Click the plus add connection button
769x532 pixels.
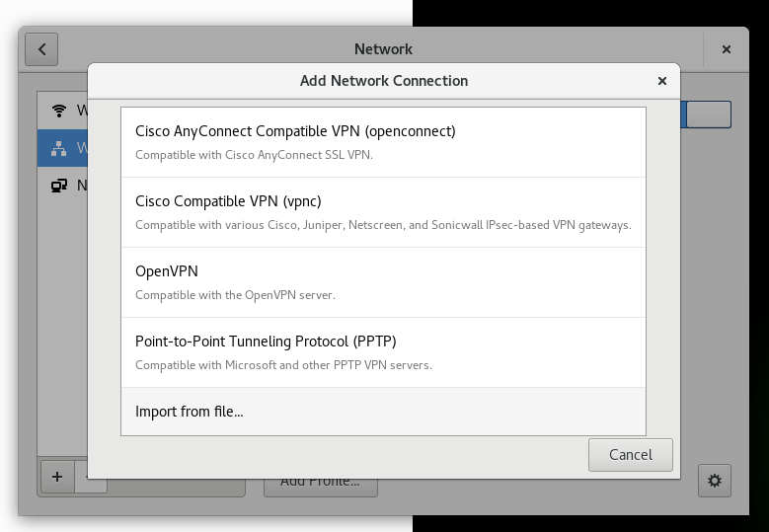(57, 477)
